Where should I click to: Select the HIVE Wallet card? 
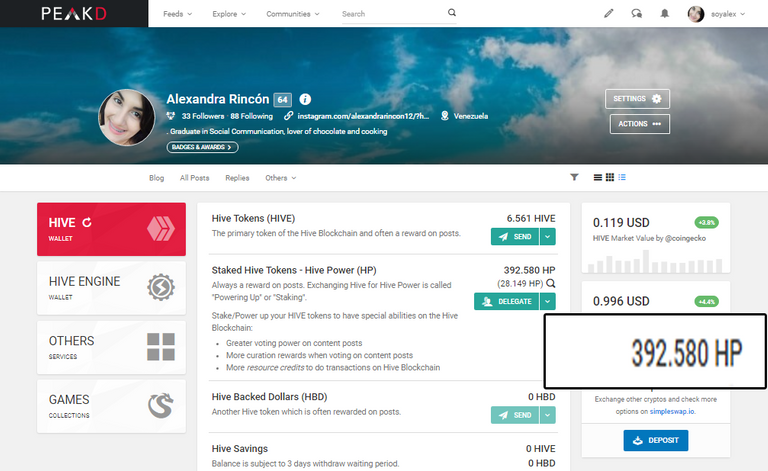(111, 229)
